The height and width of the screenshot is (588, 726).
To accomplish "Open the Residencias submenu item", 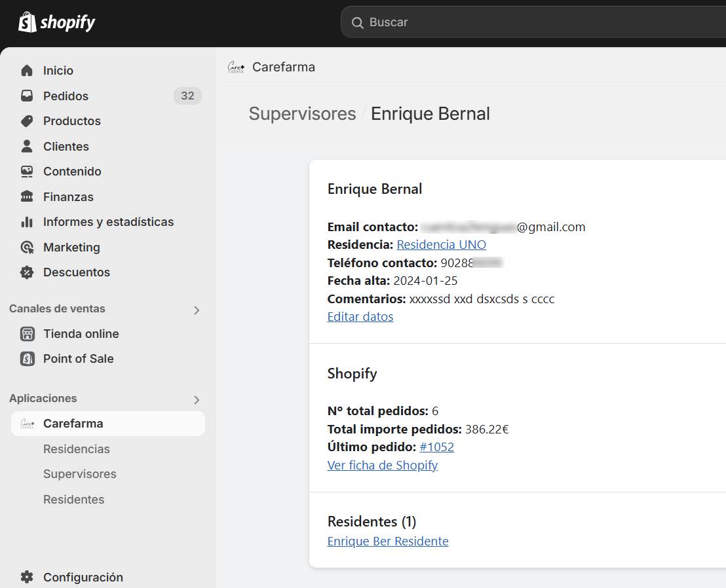I will (77, 449).
